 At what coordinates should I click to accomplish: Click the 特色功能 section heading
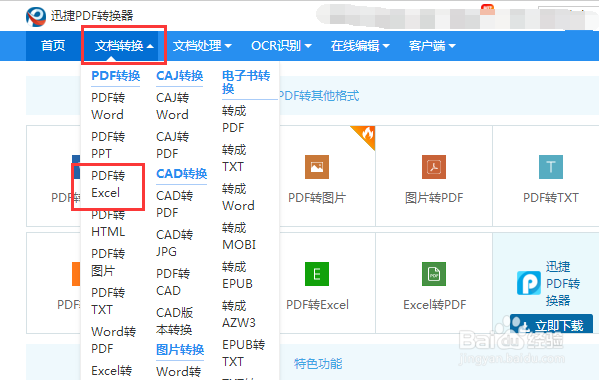tap(318, 364)
